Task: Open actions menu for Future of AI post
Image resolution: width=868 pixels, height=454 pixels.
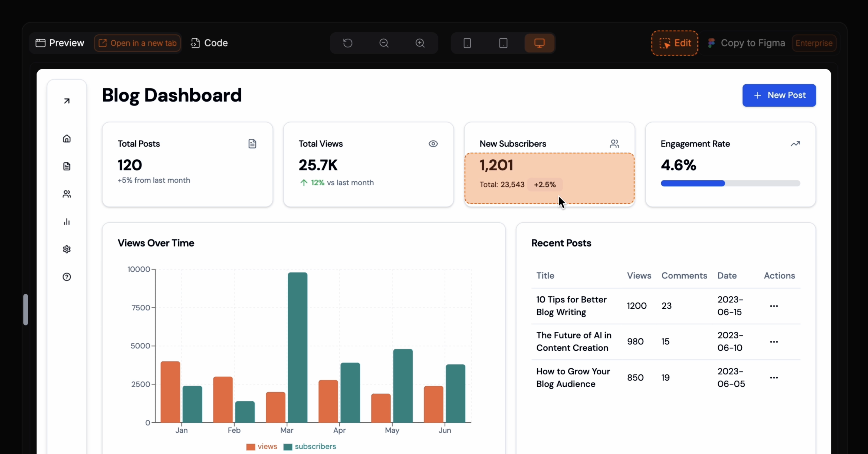Action: pos(774,342)
